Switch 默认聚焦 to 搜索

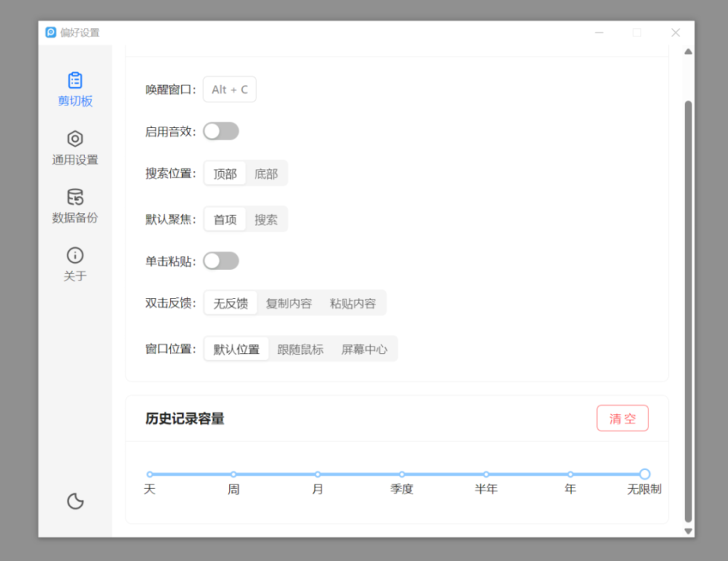point(267,219)
